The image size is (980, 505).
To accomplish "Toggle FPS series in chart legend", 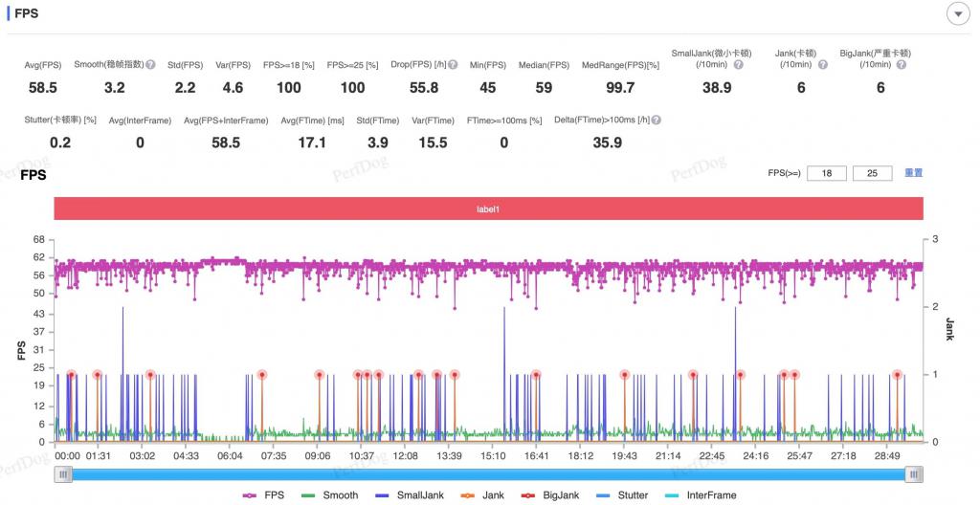I will pos(263,495).
